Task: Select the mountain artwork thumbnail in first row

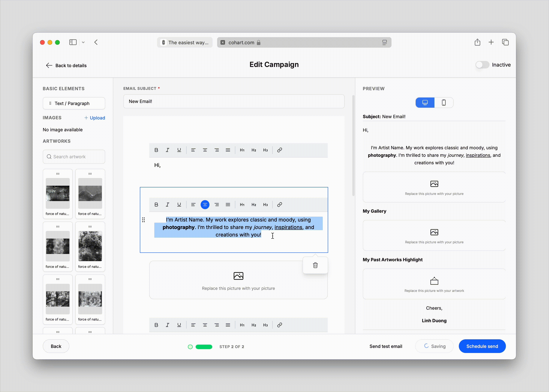Action: (90, 194)
